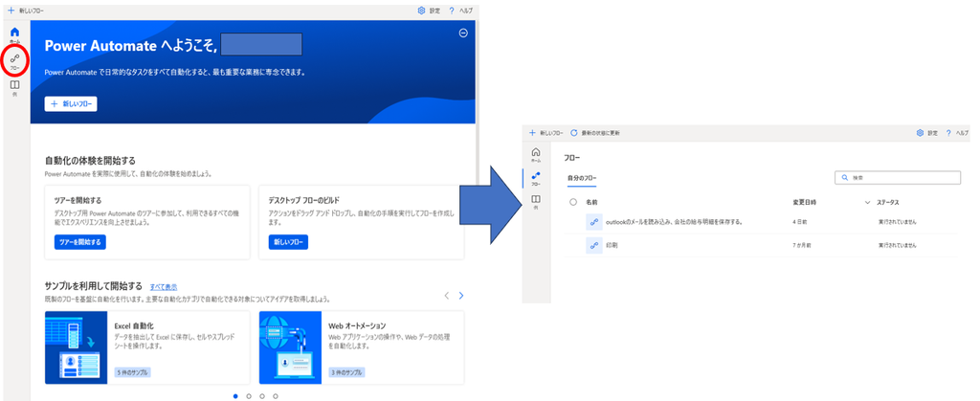This screenshot has width=980, height=401.
Task: Select first carousel page dot
Action: [x=235, y=395]
